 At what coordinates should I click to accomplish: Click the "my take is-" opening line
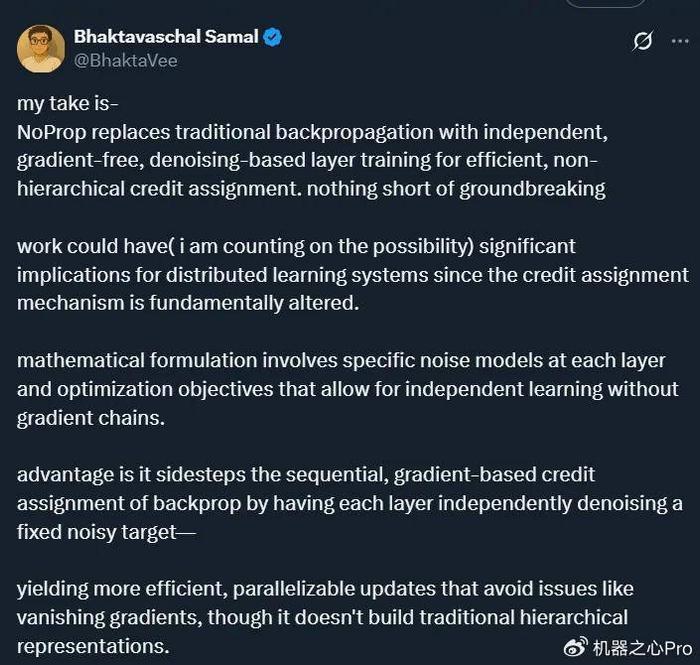(x=67, y=104)
